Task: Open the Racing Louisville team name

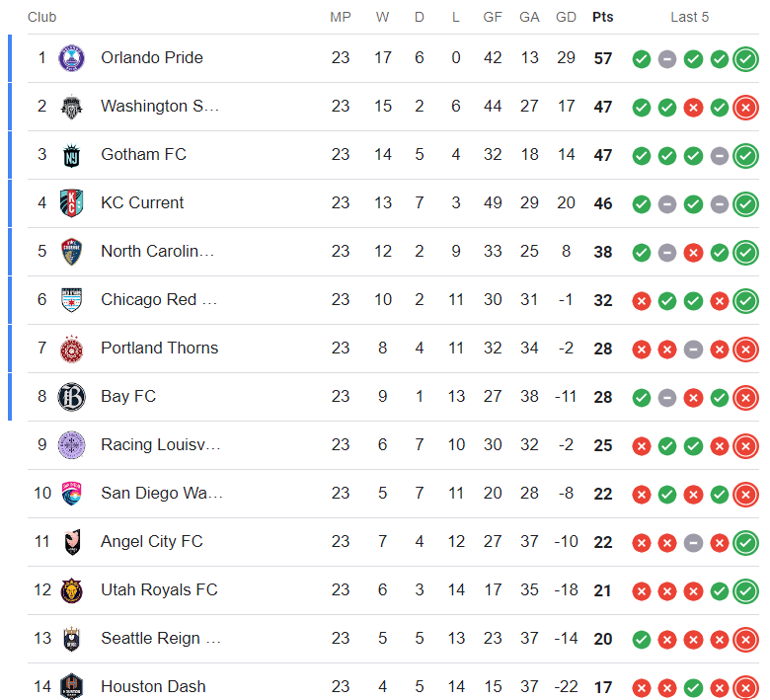Action: [x=161, y=444]
